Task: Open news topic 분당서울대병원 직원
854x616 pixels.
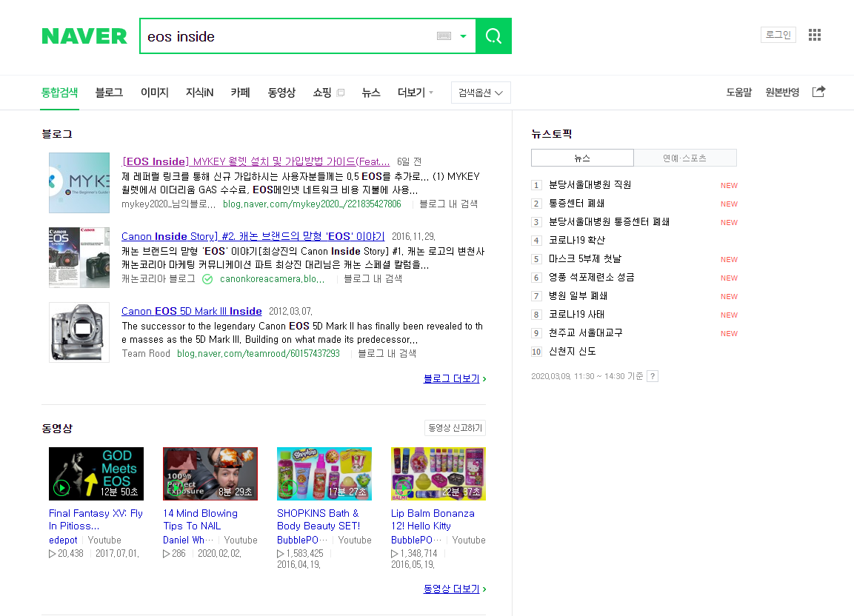Action: pyautogui.click(x=590, y=185)
